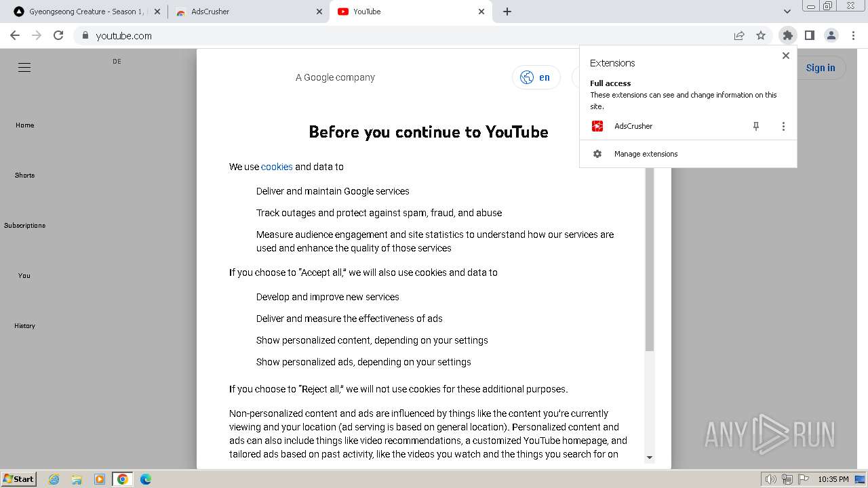Image resolution: width=868 pixels, height=488 pixels.
Task: Go to Home in YouTube sidebar
Action: 24,125
